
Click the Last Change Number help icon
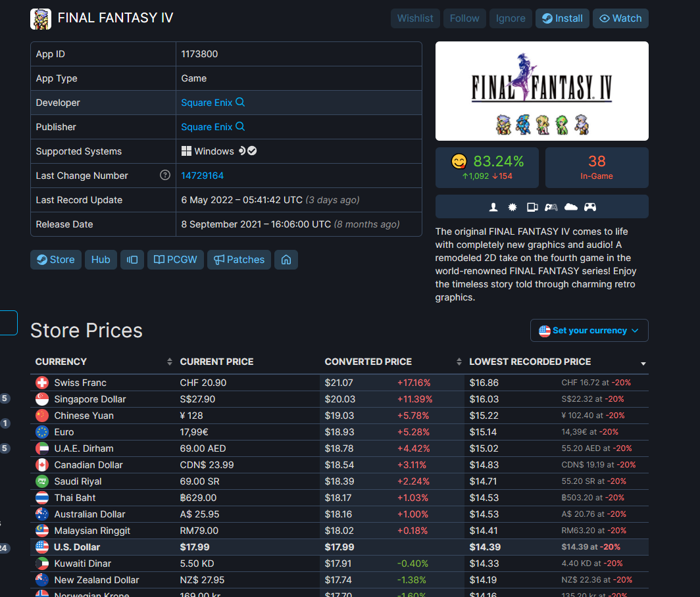(165, 175)
